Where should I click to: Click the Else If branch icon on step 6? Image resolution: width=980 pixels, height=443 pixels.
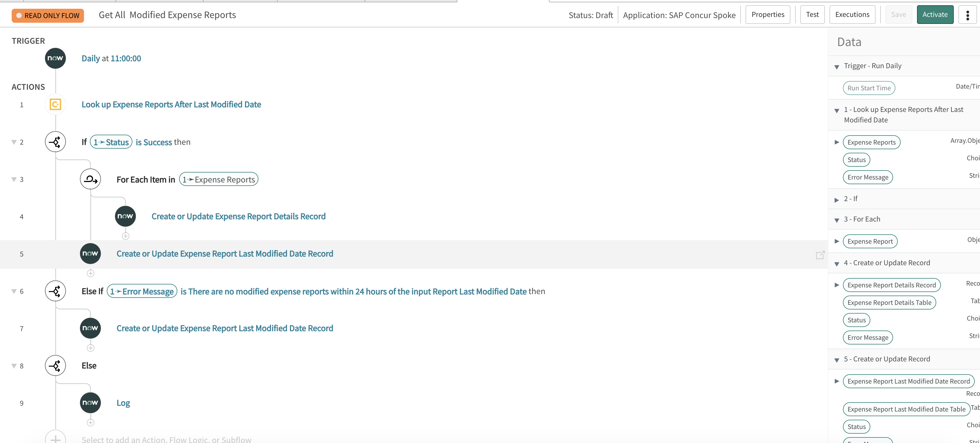point(55,291)
